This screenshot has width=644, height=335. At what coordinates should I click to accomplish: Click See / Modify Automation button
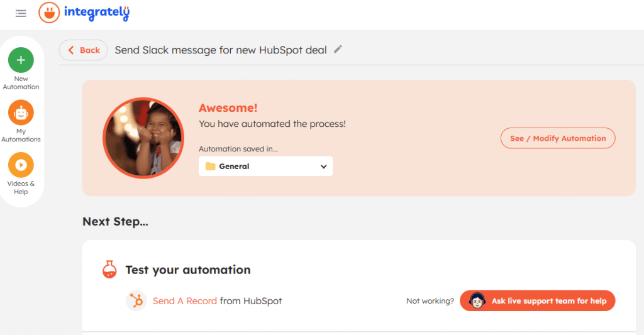557,138
